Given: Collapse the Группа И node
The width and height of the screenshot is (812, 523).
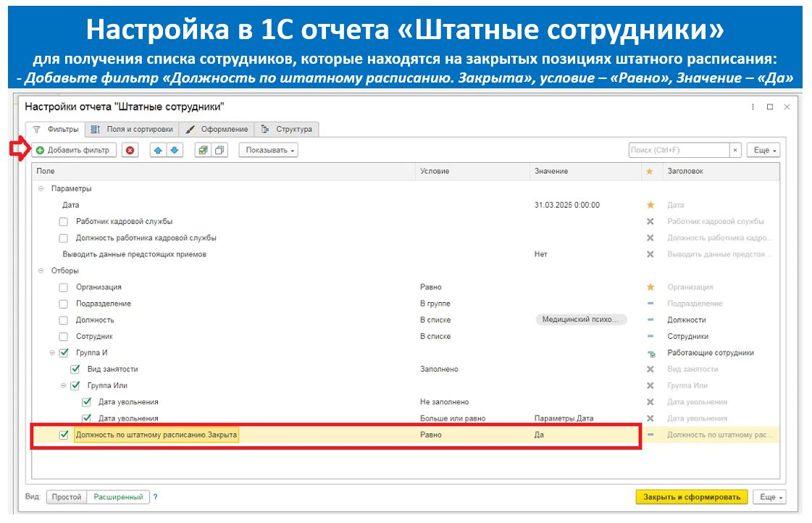Looking at the screenshot, I should (52, 353).
